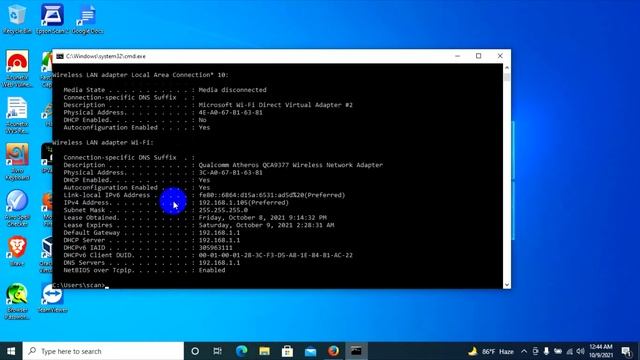Click the 'Media disconnected' value
This screenshot has width=640, height=360.
[x=232, y=90]
